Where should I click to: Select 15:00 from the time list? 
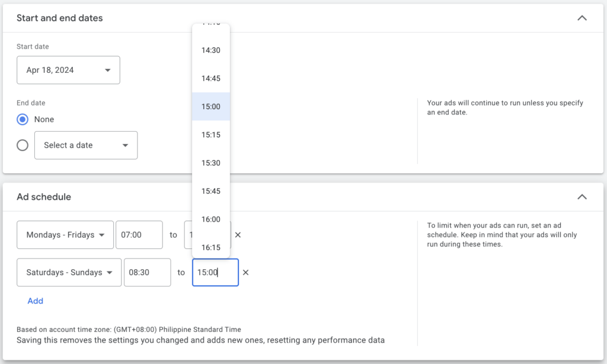click(x=211, y=106)
